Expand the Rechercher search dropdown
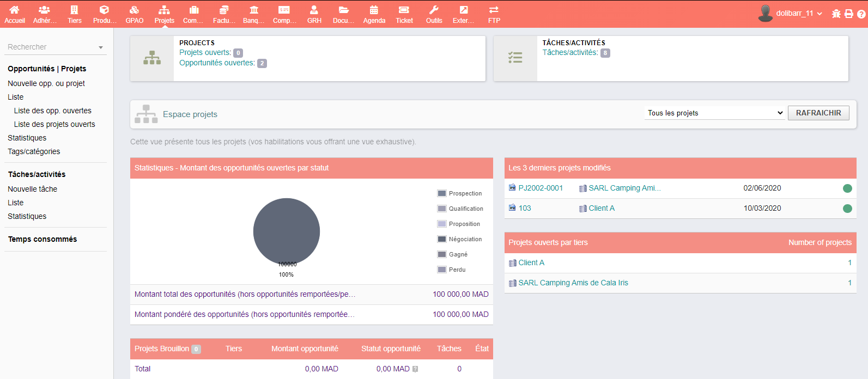The width and height of the screenshot is (868, 379). 101,47
